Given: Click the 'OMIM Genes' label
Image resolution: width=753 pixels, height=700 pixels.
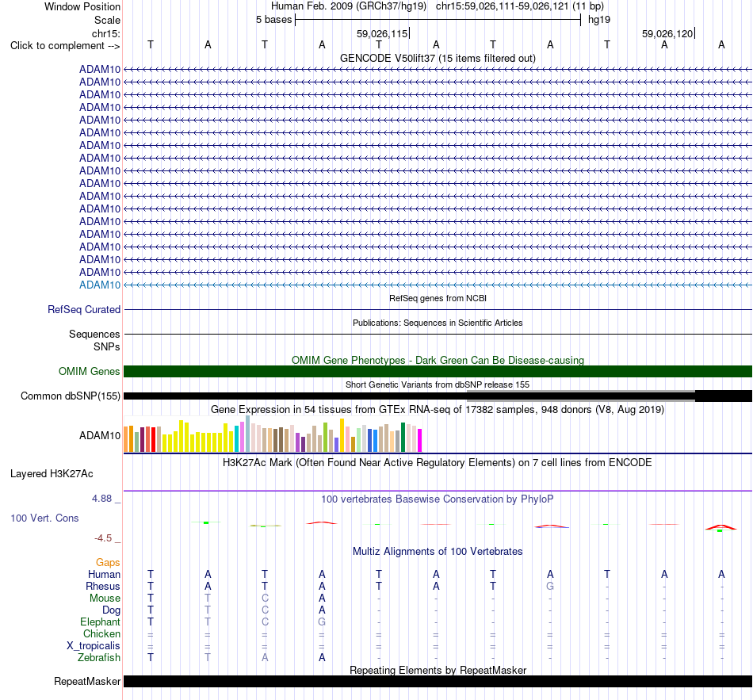Looking at the screenshot, I should click(x=90, y=371).
